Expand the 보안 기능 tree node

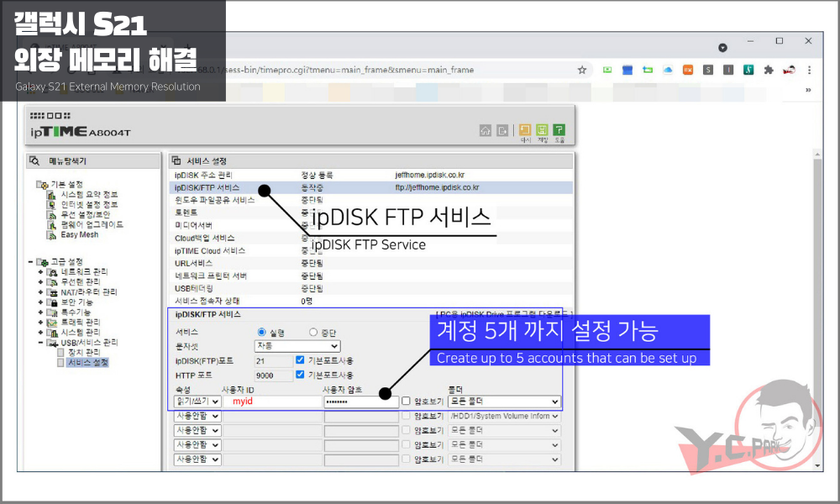40,302
